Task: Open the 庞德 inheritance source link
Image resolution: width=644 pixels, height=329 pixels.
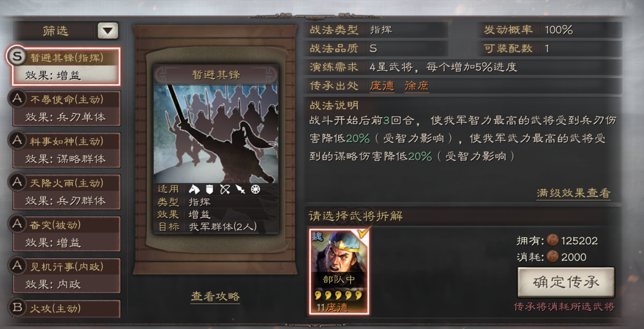Action: click(382, 86)
